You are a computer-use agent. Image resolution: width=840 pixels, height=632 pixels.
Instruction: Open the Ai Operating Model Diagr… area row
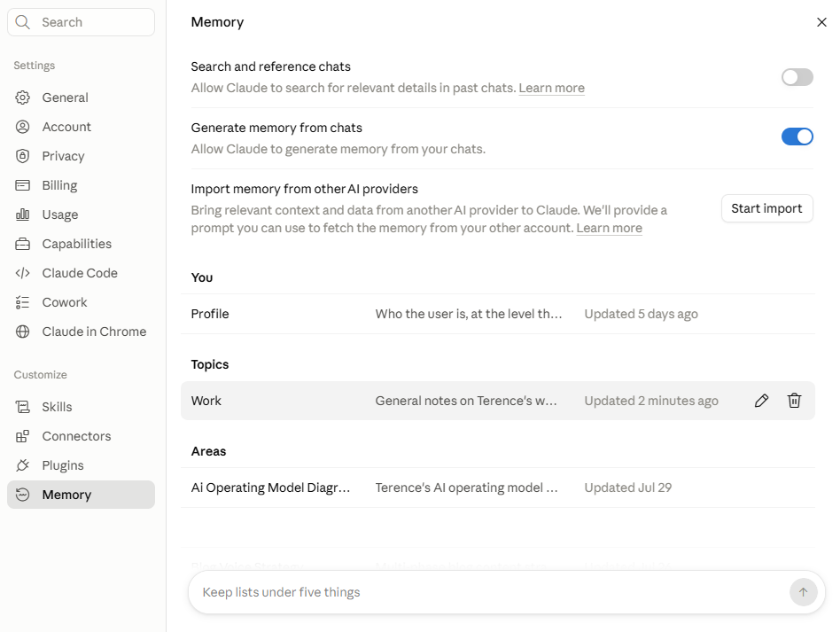(x=498, y=488)
